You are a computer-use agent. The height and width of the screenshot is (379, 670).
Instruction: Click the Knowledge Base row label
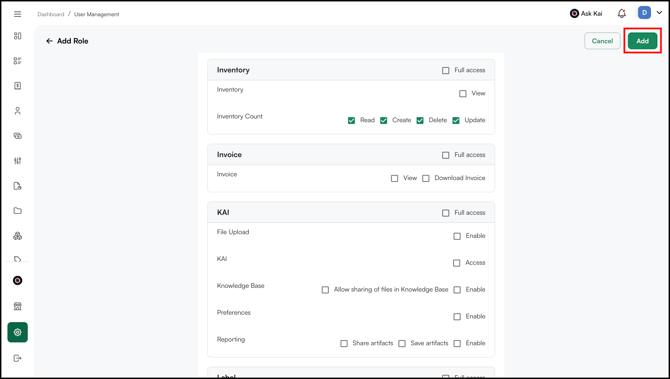241,285
